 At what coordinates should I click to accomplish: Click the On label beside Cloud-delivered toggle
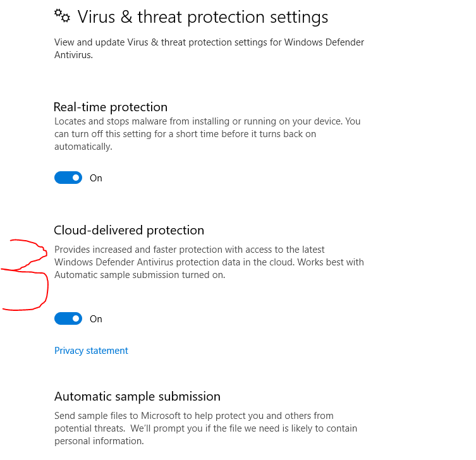pyautogui.click(x=96, y=319)
